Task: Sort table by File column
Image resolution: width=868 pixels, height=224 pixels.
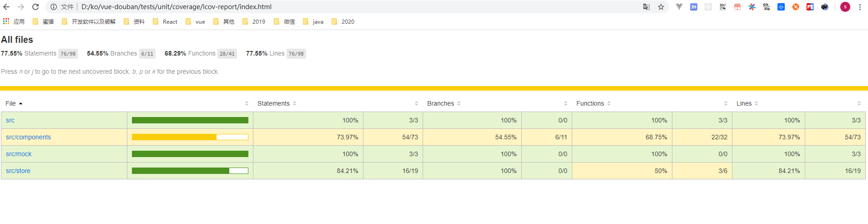Action: [14, 103]
